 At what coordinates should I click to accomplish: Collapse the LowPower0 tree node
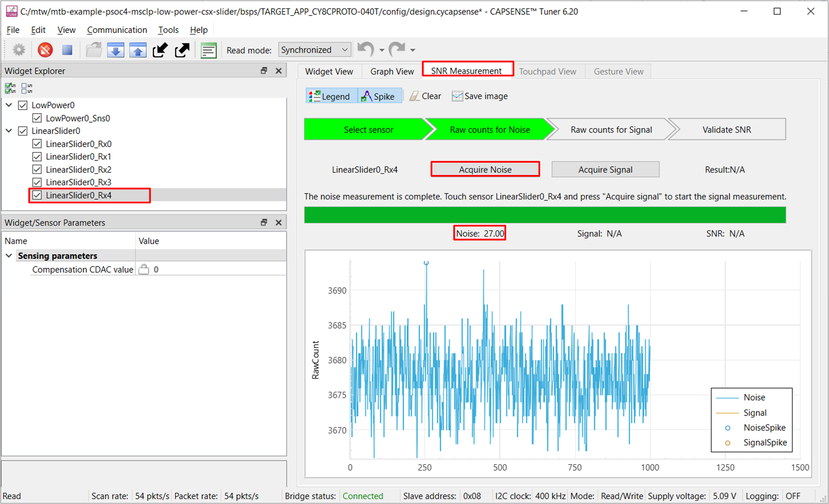pos(9,105)
